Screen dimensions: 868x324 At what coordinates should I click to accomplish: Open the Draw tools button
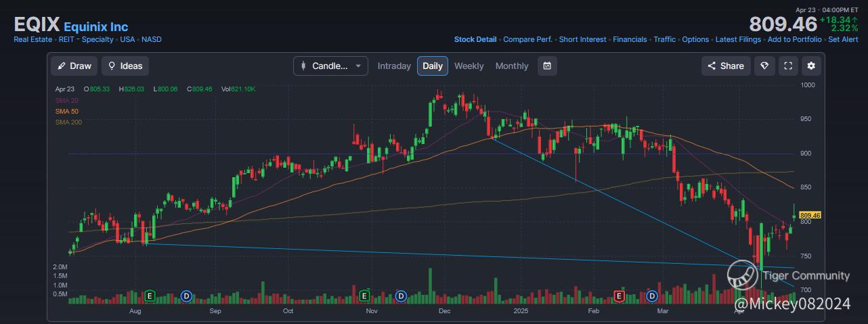coord(74,66)
